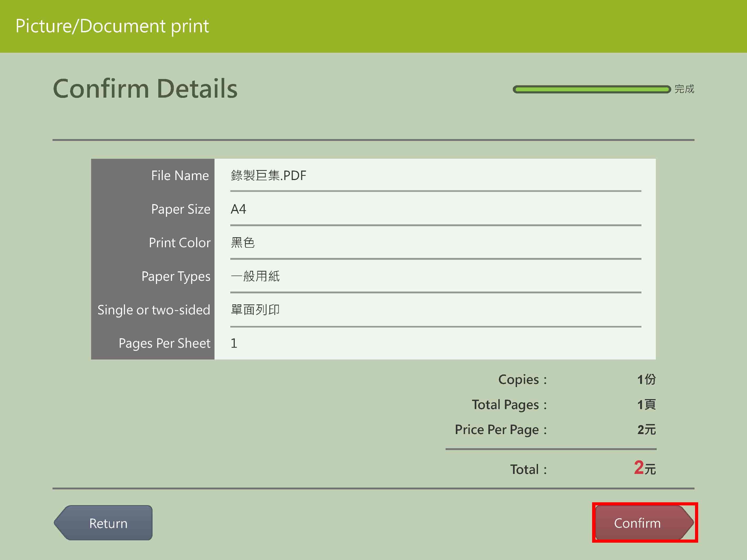
Task: Click the red Total amount 2元
Action: pos(645,468)
